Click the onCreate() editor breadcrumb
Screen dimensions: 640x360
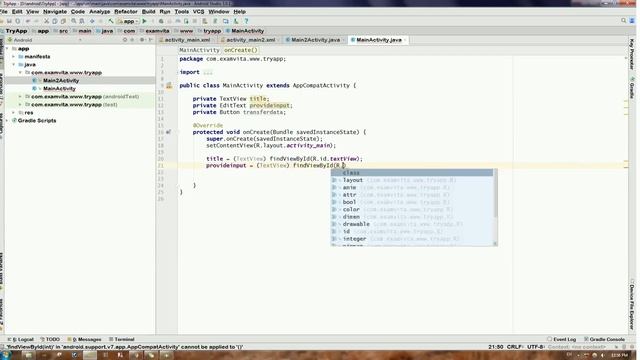[241, 50]
